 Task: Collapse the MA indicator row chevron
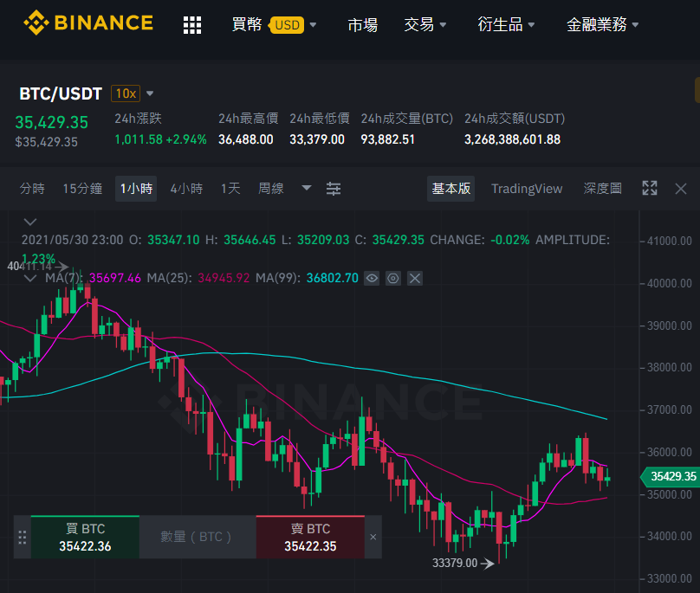30,279
